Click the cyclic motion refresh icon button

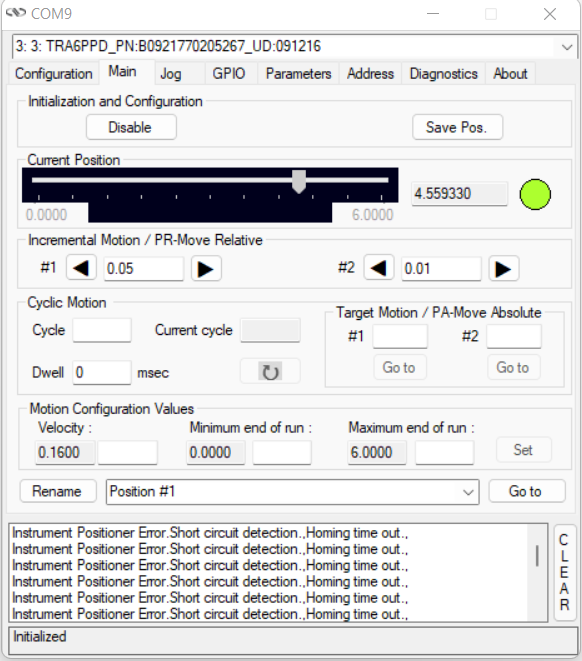[270, 371]
